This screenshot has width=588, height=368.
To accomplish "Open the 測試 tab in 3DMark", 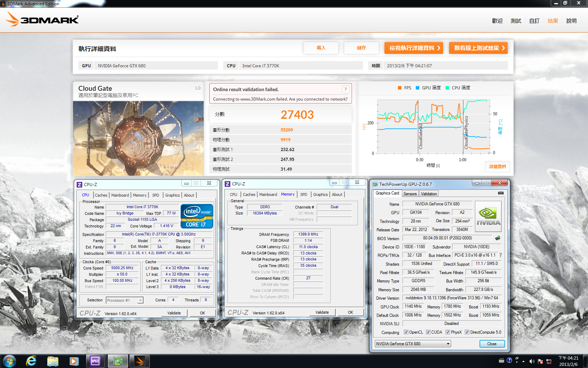I will (x=516, y=21).
